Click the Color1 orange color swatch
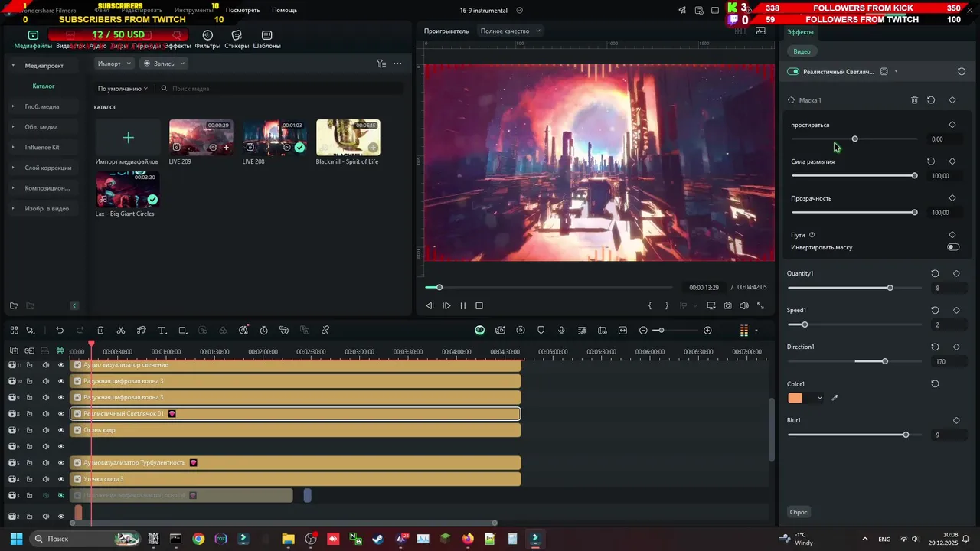The image size is (980, 551). 795,398
